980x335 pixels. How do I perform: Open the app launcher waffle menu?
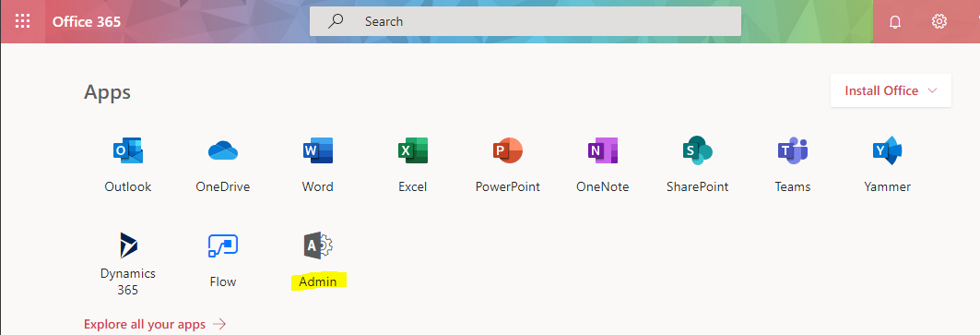[x=22, y=21]
